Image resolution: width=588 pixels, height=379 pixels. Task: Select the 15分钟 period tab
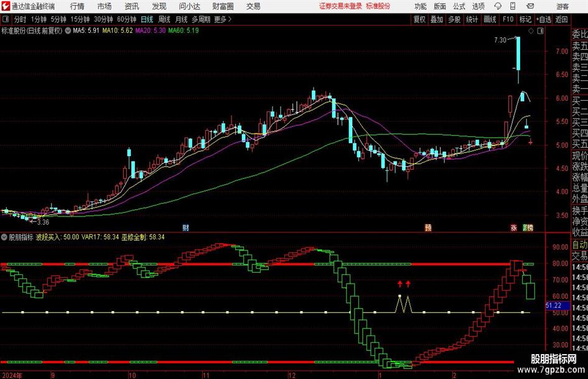tap(80, 19)
